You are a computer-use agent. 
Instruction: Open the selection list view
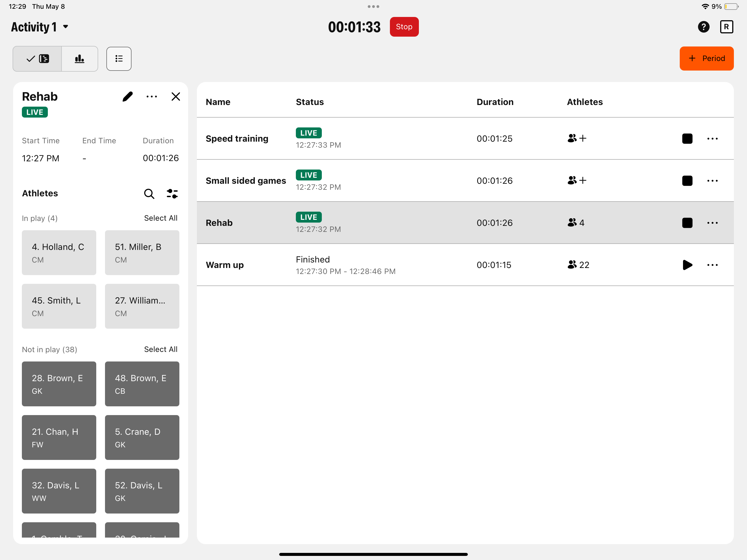point(119,59)
